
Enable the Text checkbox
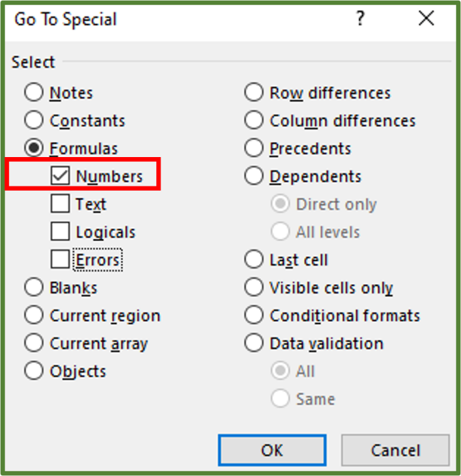point(61,204)
